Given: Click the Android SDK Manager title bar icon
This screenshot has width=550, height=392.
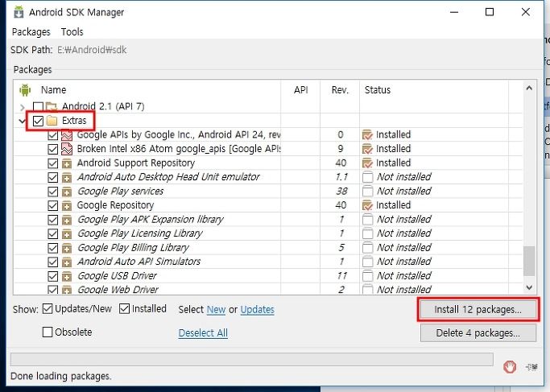Looking at the screenshot, I should 19,12.
